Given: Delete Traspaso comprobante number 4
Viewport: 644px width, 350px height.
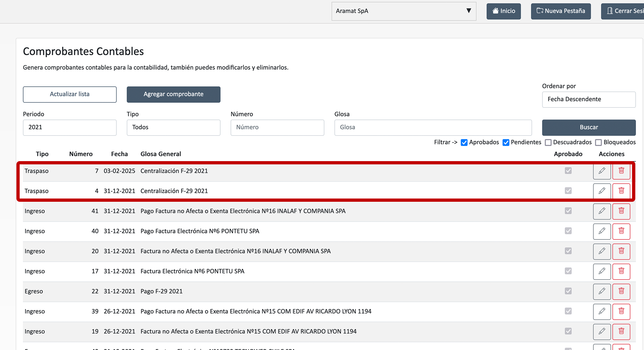Looking at the screenshot, I should tap(621, 191).
